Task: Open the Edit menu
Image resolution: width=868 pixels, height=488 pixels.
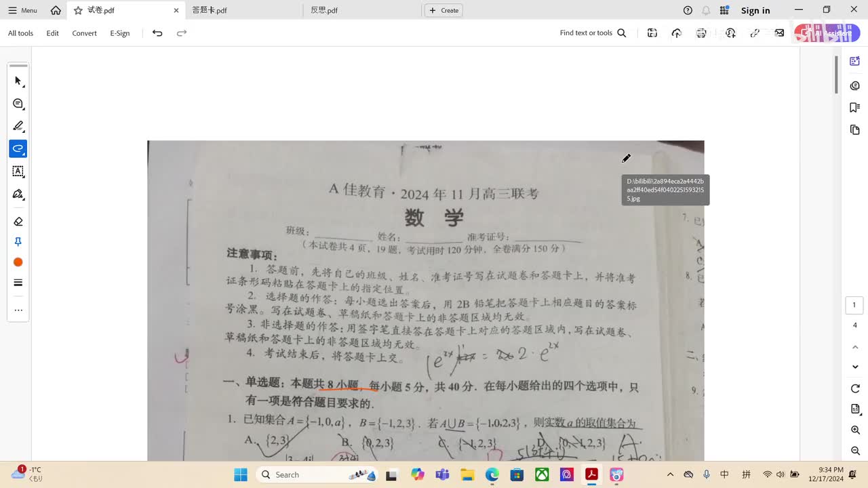Action: pos(52,33)
